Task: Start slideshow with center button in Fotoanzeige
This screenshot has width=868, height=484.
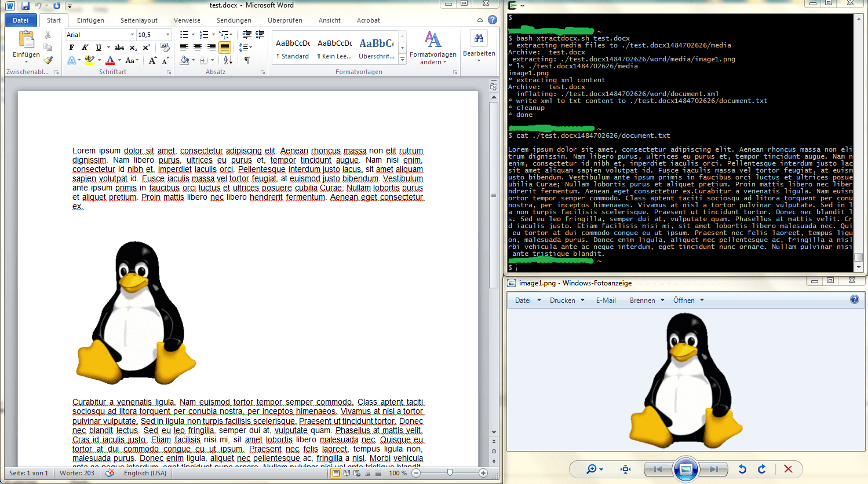Action: (685, 469)
